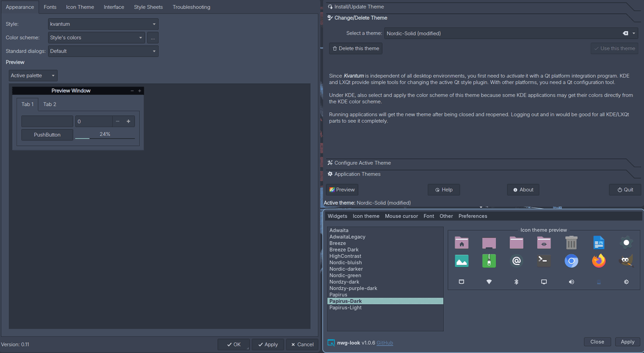
Task: Click the settings gear icon in preview
Action: pyautogui.click(x=626, y=243)
